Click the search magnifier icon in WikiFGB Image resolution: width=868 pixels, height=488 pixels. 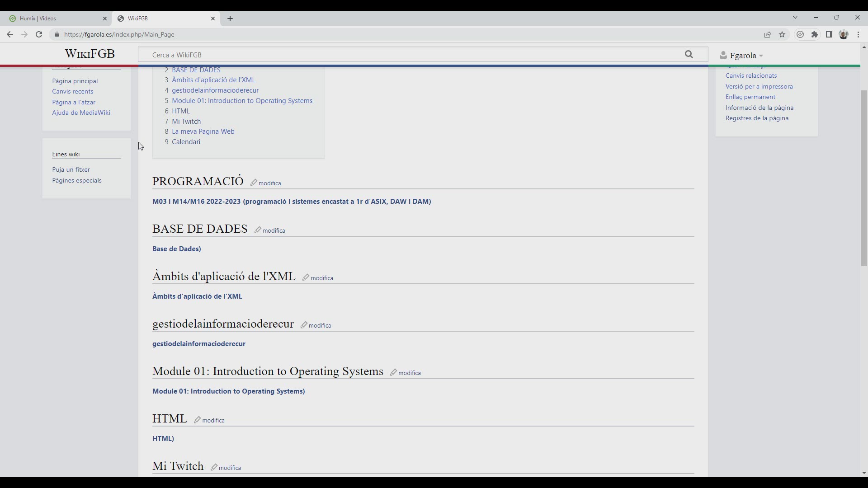point(689,55)
